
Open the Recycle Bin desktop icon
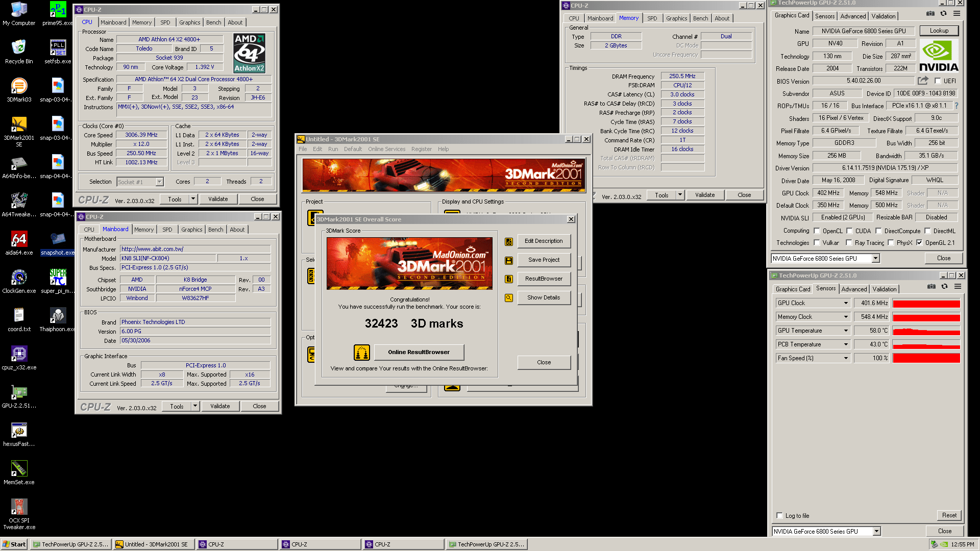tap(19, 52)
